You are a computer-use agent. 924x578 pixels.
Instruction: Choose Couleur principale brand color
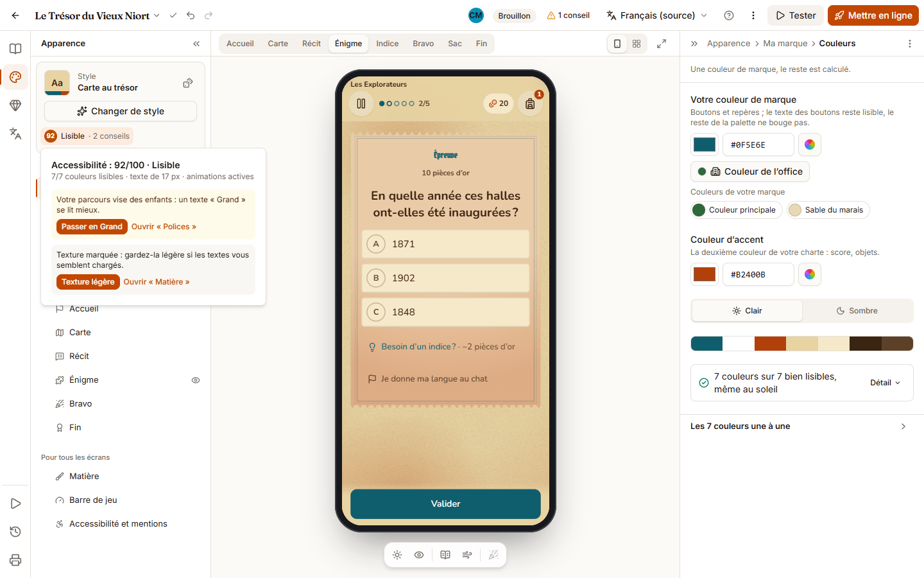[x=736, y=210]
